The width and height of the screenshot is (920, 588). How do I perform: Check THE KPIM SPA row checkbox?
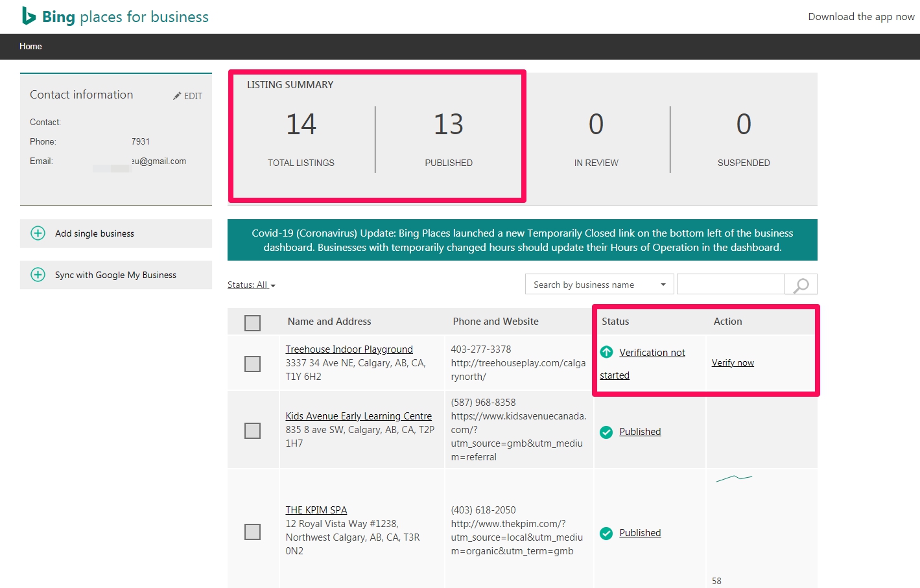tap(252, 532)
